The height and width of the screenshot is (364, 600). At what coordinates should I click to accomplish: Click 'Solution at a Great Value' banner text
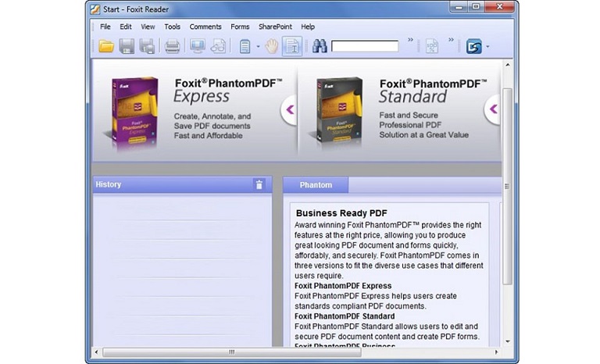pos(424,134)
